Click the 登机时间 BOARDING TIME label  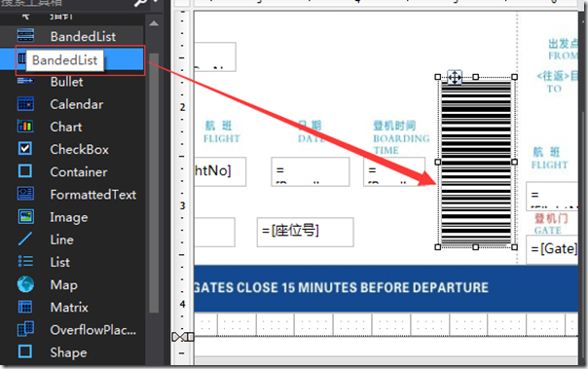(401, 137)
